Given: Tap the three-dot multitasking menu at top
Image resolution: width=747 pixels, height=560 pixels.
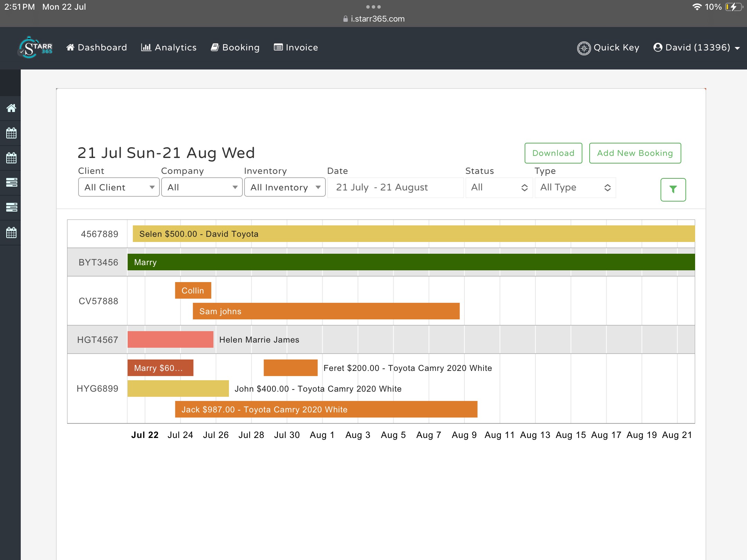Looking at the screenshot, I should coord(373,7).
